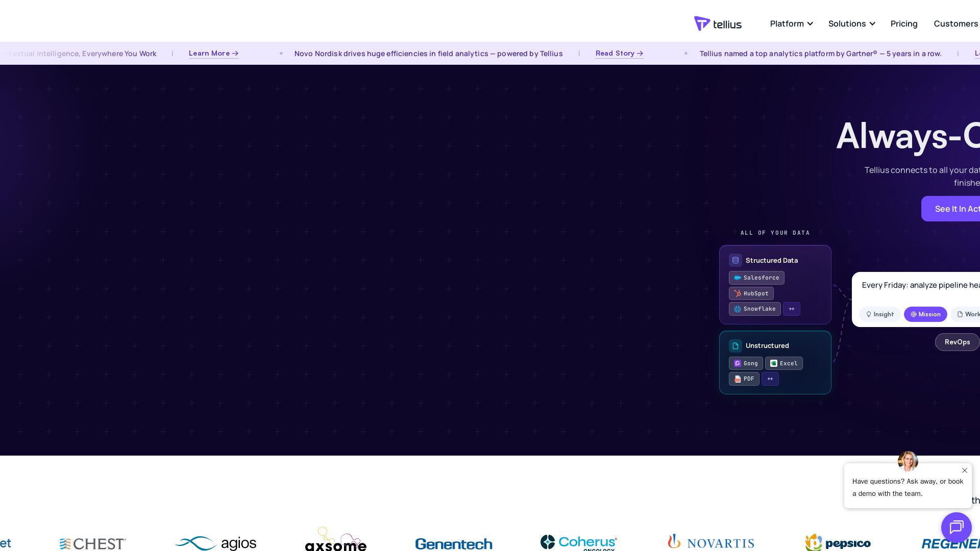
Task: Open the Customers menu item
Action: (x=955, y=23)
